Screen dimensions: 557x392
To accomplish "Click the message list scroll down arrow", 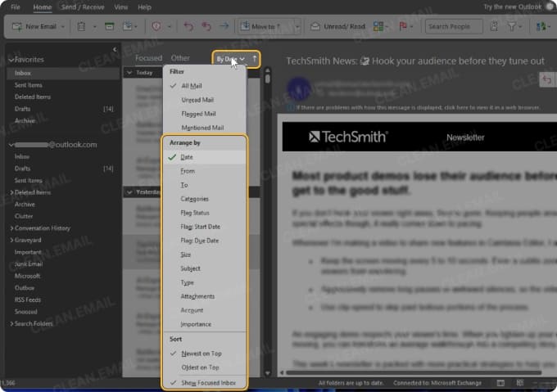I will (268, 373).
